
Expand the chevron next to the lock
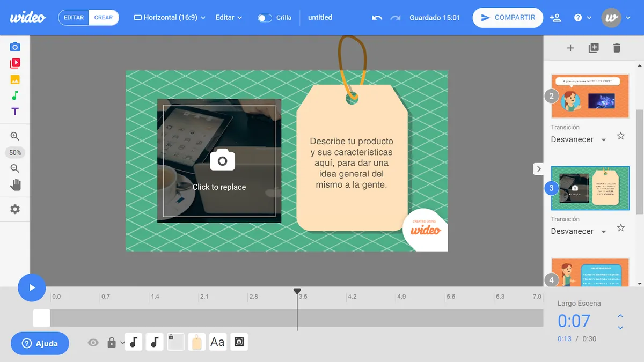click(122, 342)
